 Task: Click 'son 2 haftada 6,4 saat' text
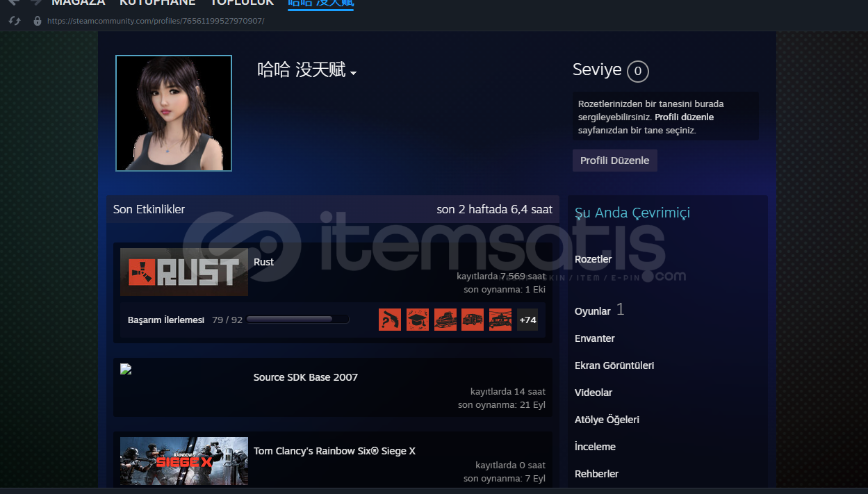pyautogui.click(x=494, y=209)
